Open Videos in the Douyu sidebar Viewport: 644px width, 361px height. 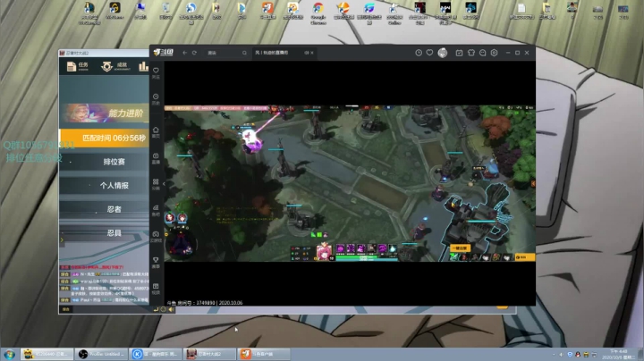pyautogui.click(x=156, y=289)
